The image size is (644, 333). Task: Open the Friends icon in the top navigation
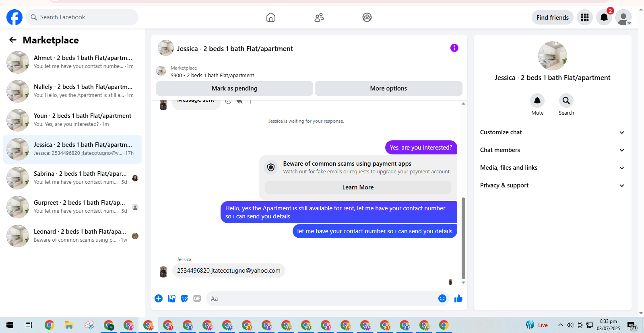[319, 17]
